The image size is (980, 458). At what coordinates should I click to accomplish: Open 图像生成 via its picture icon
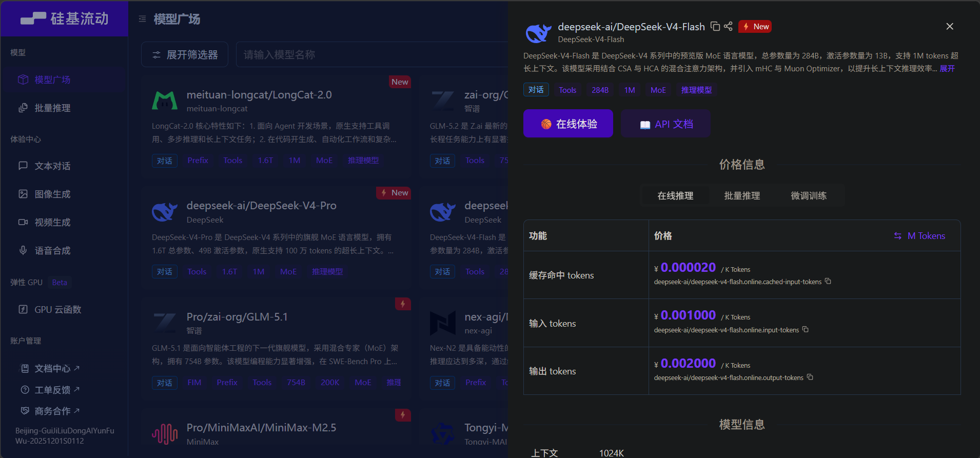[x=23, y=194]
